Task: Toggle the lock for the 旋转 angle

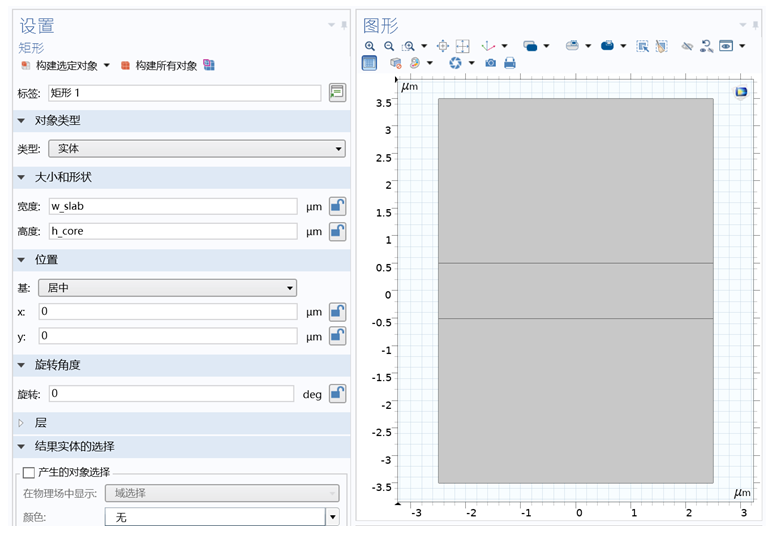Action: point(337,393)
